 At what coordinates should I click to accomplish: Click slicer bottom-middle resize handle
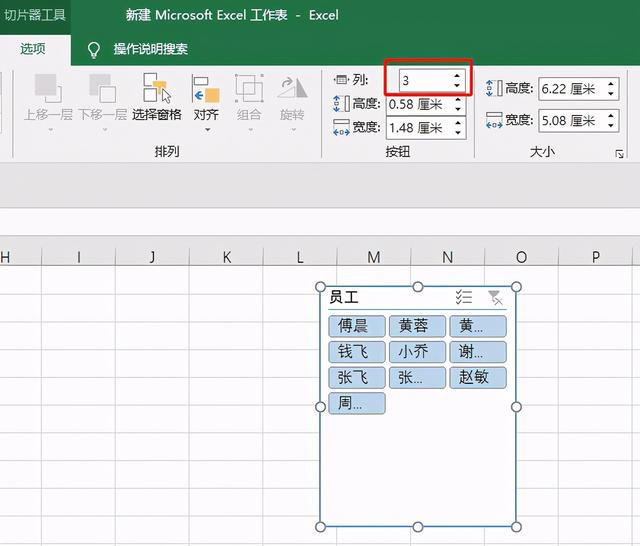point(418,527)
